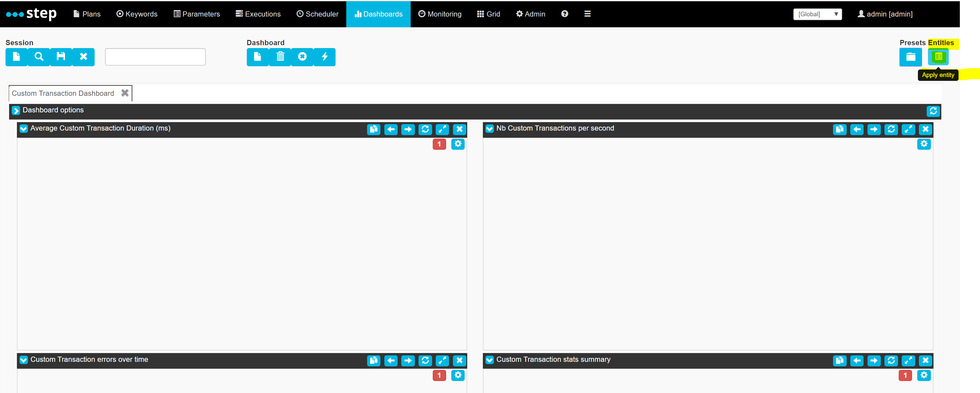
Task: Open the hamburger menu icon
Action: point(588,14)
